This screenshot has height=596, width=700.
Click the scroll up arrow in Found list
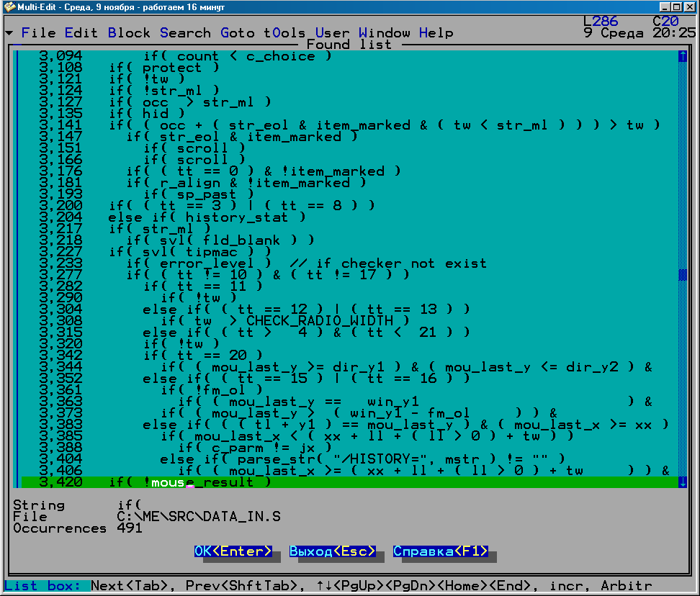click(x=682, y=56)
